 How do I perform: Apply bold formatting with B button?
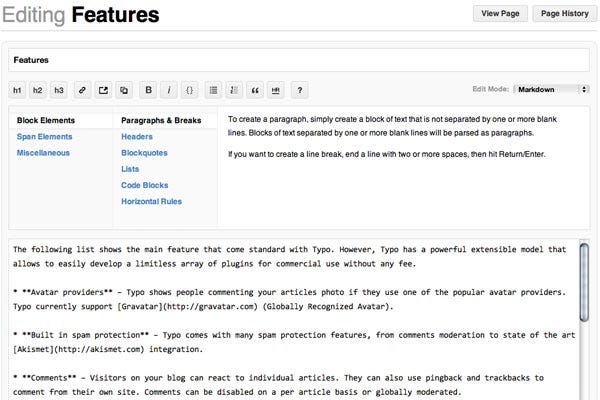click(148, 90)
